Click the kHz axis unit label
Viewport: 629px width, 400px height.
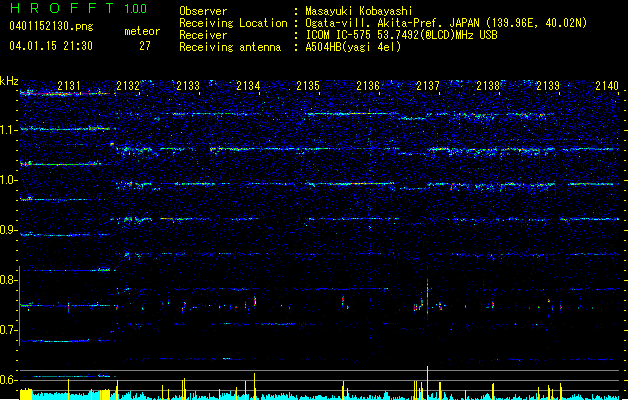[9, 81]
